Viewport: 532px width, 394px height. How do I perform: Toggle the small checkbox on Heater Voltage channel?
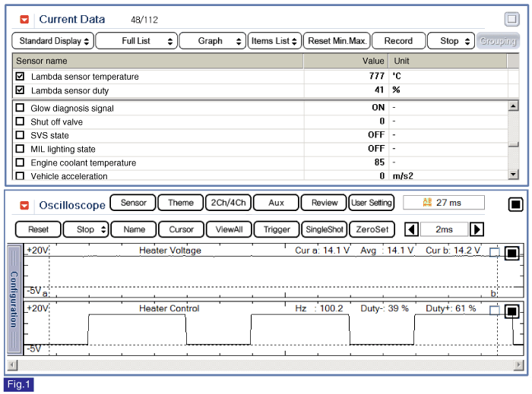(x=495, y=252)
